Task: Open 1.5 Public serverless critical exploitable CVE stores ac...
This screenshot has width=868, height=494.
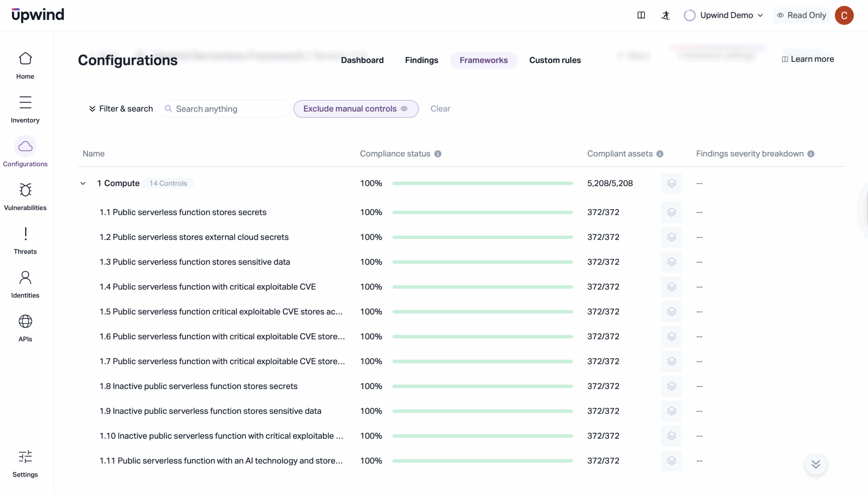Action: click(x=221, y=312)
